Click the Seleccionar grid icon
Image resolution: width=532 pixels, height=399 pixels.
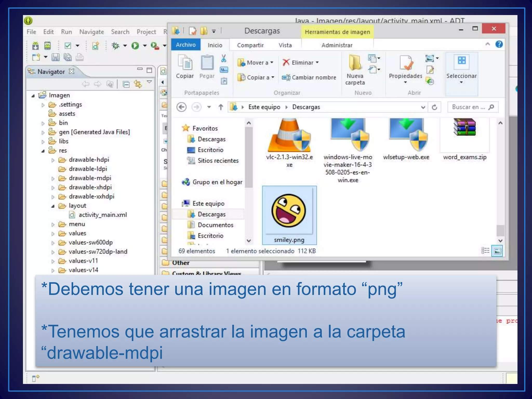[x=462, y=61]
